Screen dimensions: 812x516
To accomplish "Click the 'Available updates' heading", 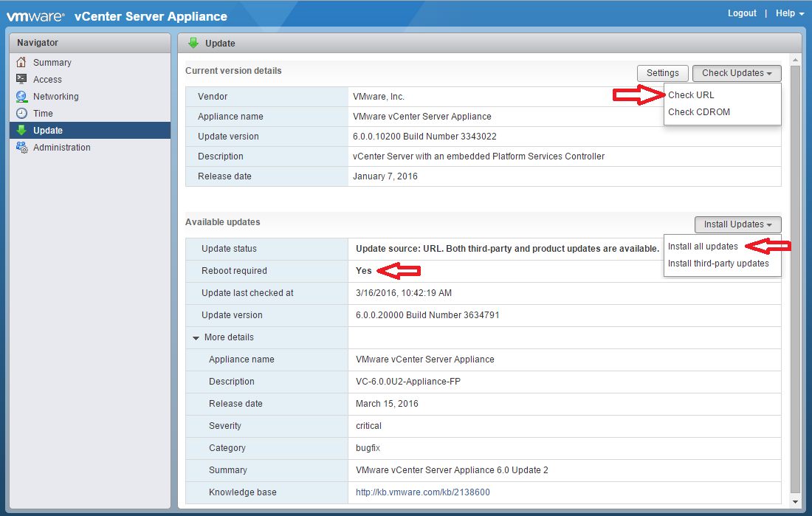I will coord(223,221).
